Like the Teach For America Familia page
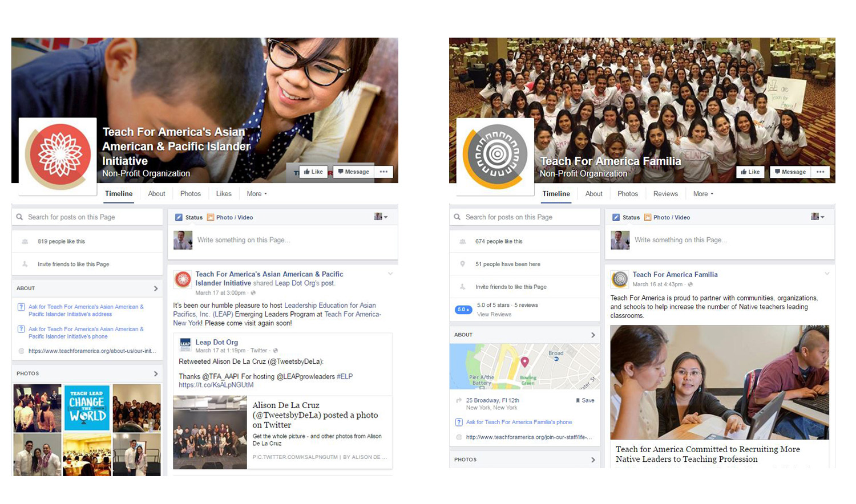This screenshot has width=856, height=504. (x=750, y=172)
